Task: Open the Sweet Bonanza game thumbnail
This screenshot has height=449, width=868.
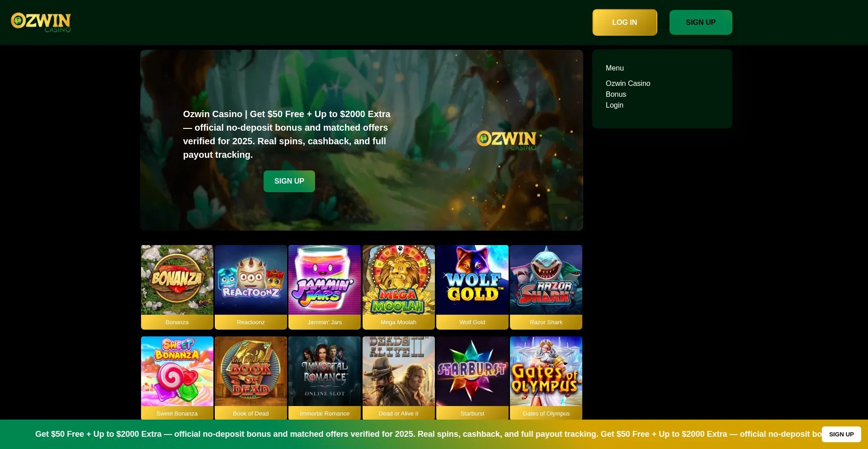Action: 177,371
